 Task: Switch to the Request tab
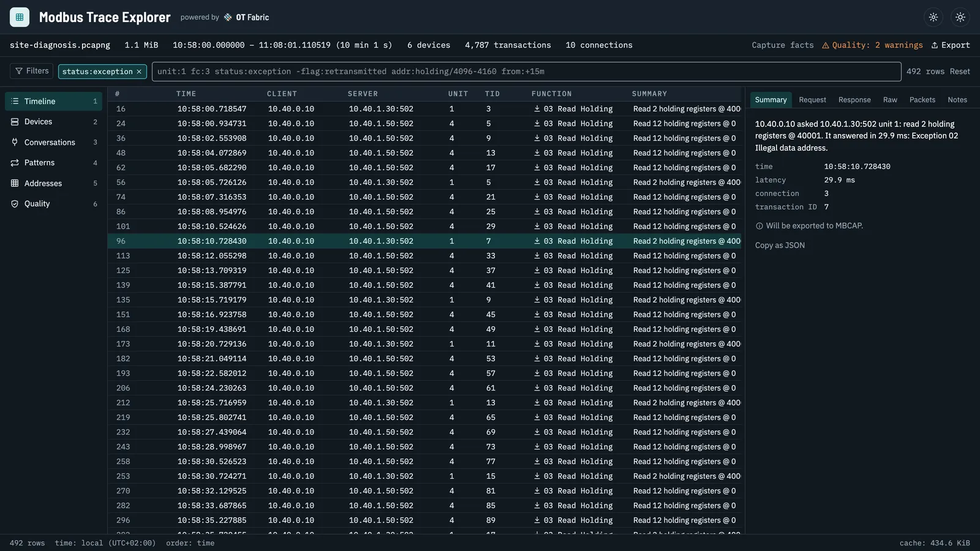812,100
